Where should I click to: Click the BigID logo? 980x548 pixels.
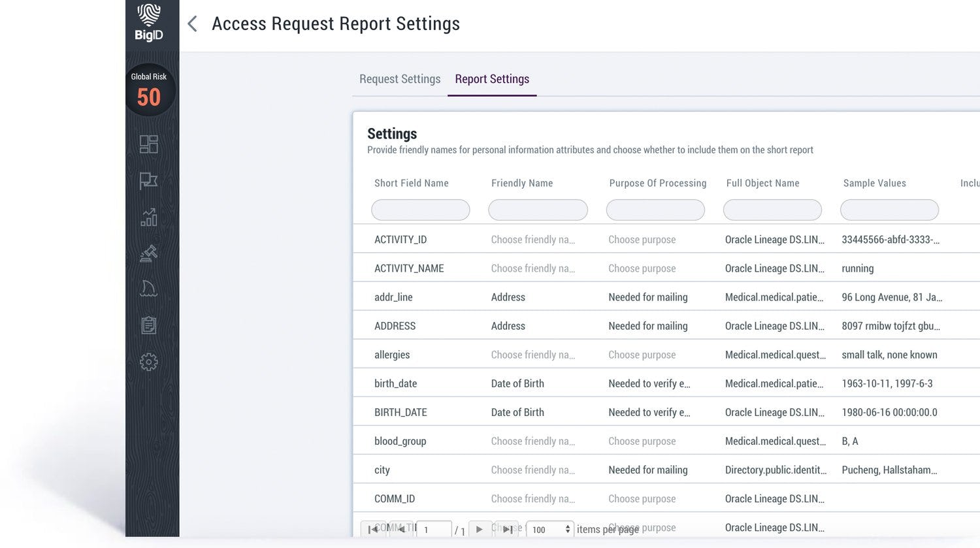pyautogui.click(x=150, y=21)
